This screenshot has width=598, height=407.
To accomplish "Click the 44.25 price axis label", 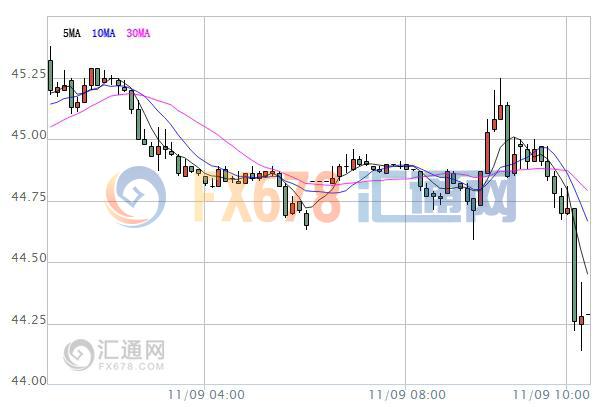I will (x=28, y=320).
